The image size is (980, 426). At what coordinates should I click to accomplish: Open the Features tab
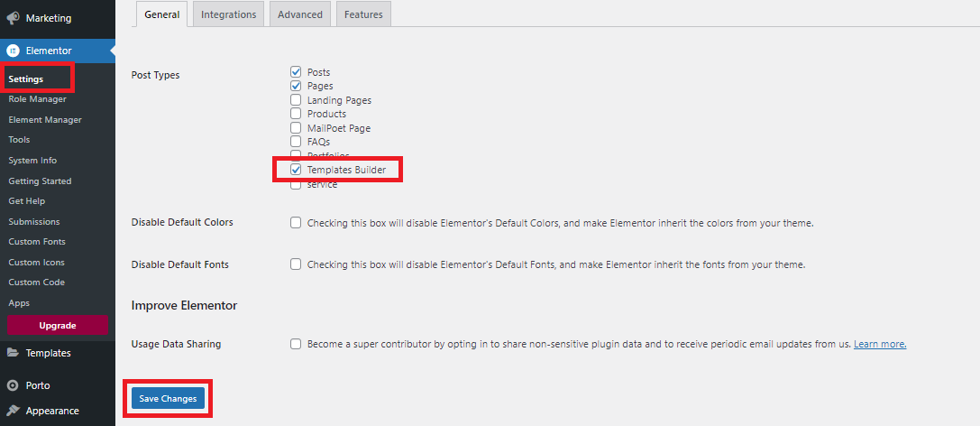(x=363, y=14)
